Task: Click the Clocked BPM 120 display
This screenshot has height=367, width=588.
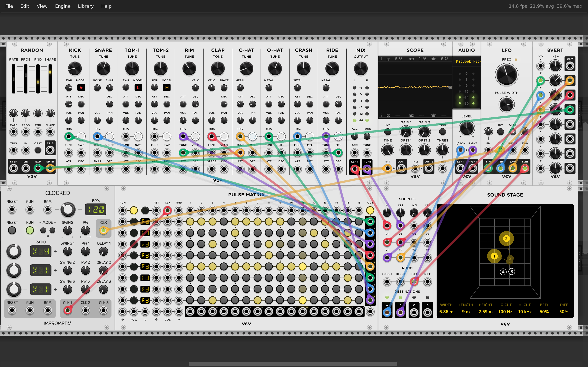Action: click(96, 209)
